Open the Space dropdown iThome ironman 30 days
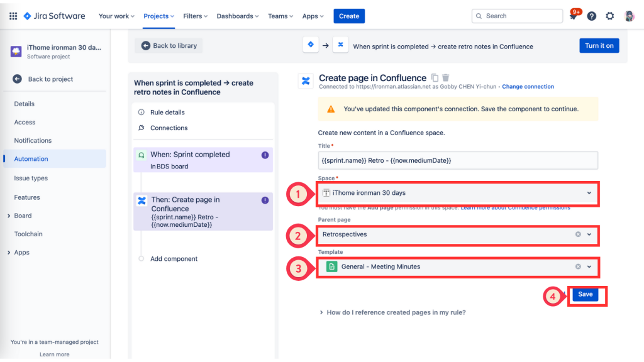 458,193
